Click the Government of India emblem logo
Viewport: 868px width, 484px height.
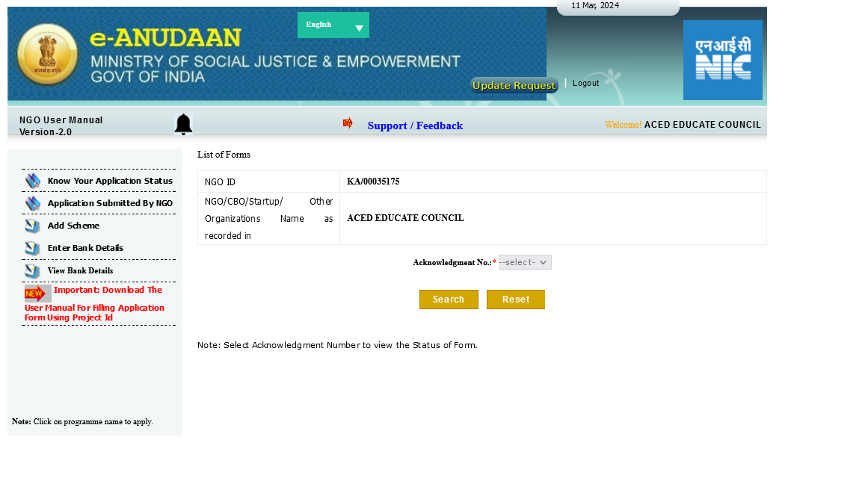point(48,55)
